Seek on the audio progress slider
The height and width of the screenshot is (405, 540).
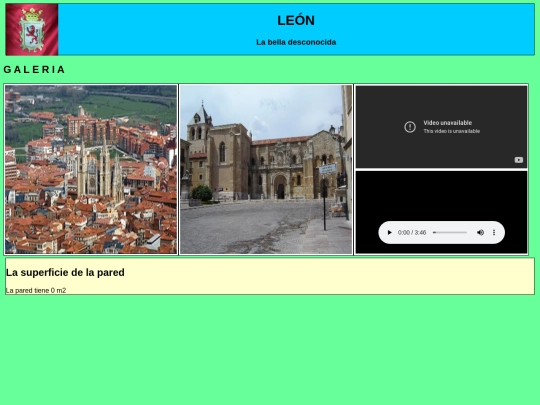[450, 232]
